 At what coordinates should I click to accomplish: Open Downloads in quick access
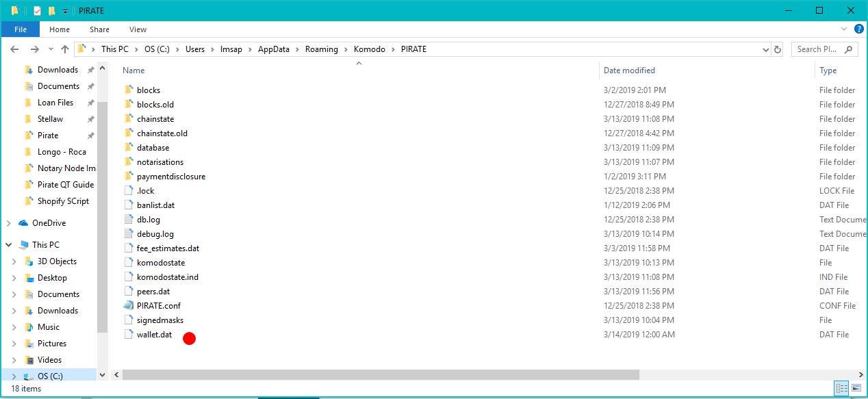pos(58,69)
